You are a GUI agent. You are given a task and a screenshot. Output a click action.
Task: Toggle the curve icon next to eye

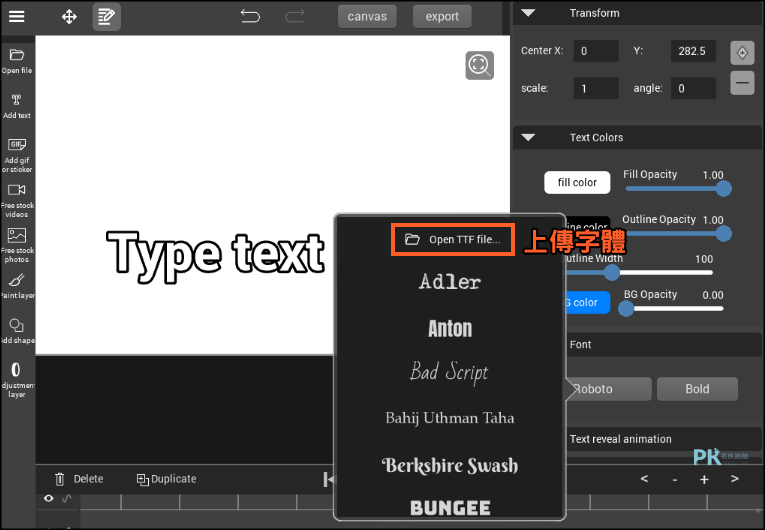[x=67, y=498]
